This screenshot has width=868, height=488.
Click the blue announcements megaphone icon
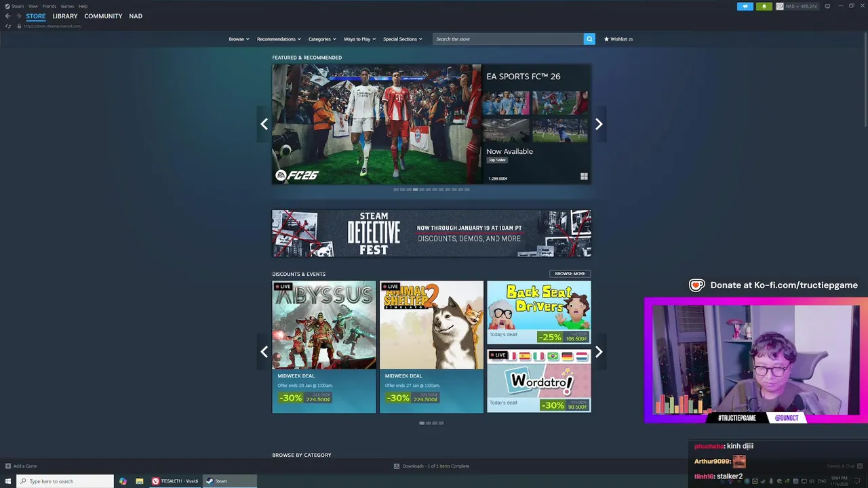coord(745,6)
